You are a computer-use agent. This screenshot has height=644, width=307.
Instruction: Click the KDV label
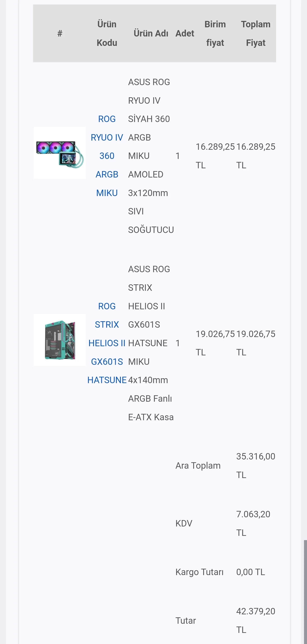point(184,523)
